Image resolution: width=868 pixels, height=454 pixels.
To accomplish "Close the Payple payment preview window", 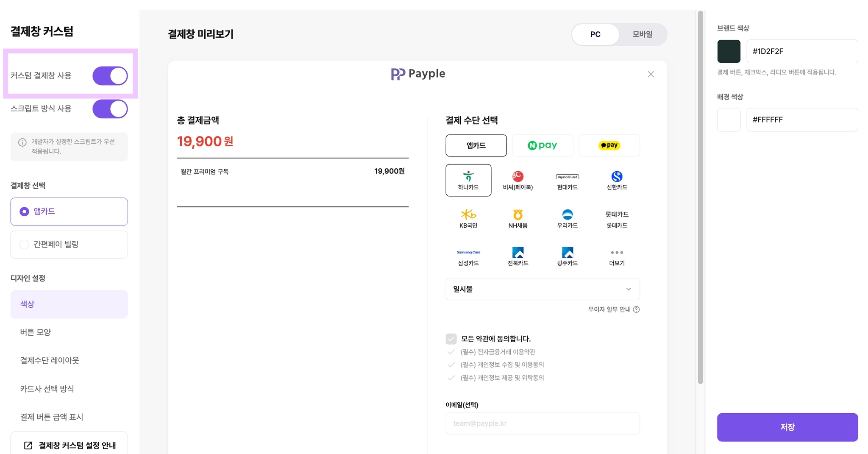I will pyautogui.click(x=651, y=74).
